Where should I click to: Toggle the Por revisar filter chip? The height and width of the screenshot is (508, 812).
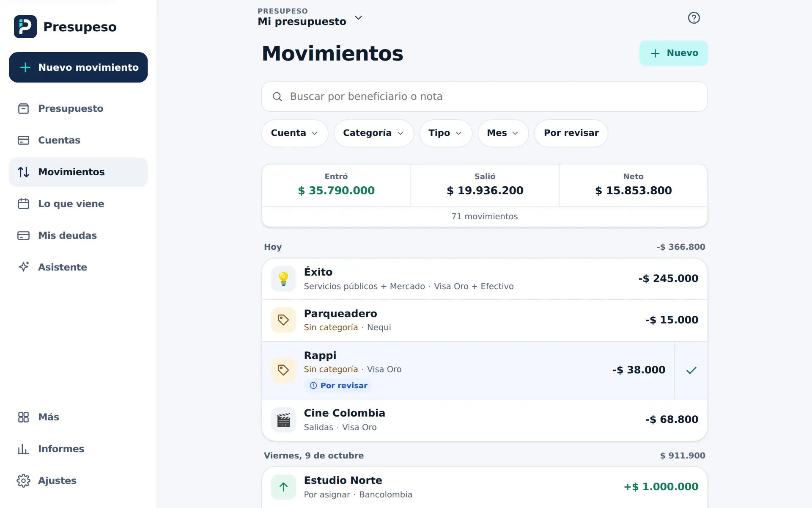coord(571,133)
